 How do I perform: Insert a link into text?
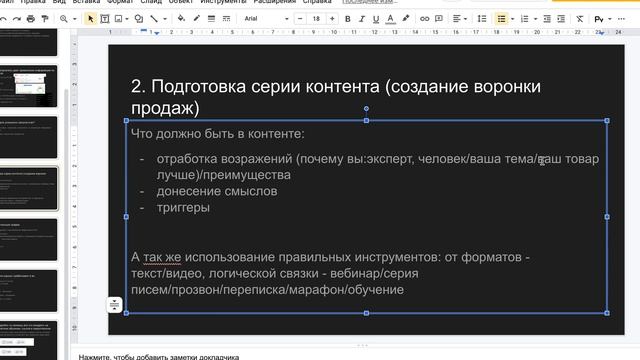424,19
